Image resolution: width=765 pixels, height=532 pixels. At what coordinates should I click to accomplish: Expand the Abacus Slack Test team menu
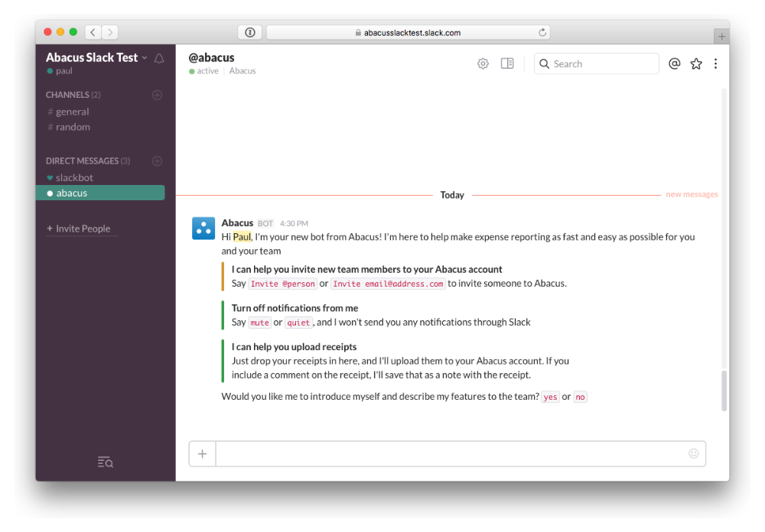97,57
